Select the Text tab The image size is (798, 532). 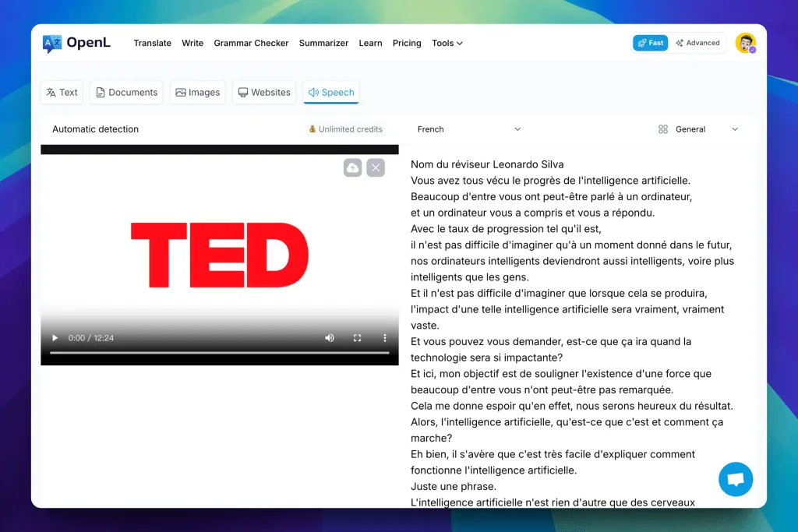pos(62,92)
